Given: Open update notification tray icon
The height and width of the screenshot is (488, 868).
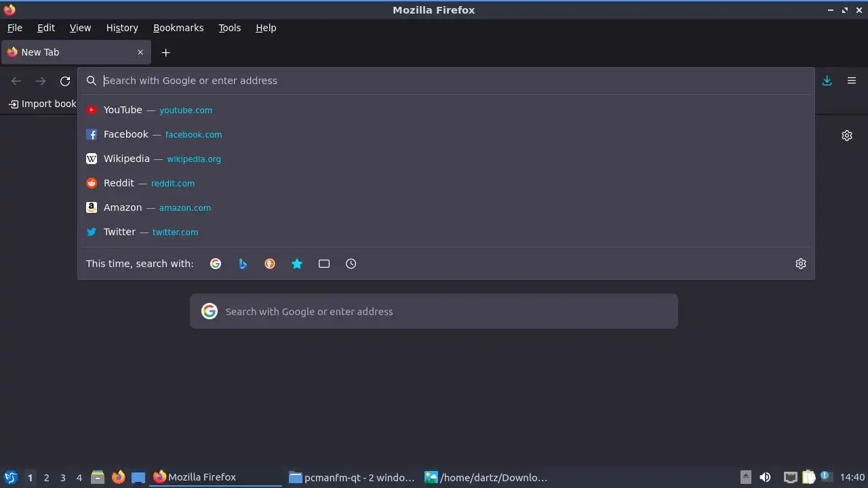Looking at the screenshot, I should pyautogui.click(x=825, y=476).
